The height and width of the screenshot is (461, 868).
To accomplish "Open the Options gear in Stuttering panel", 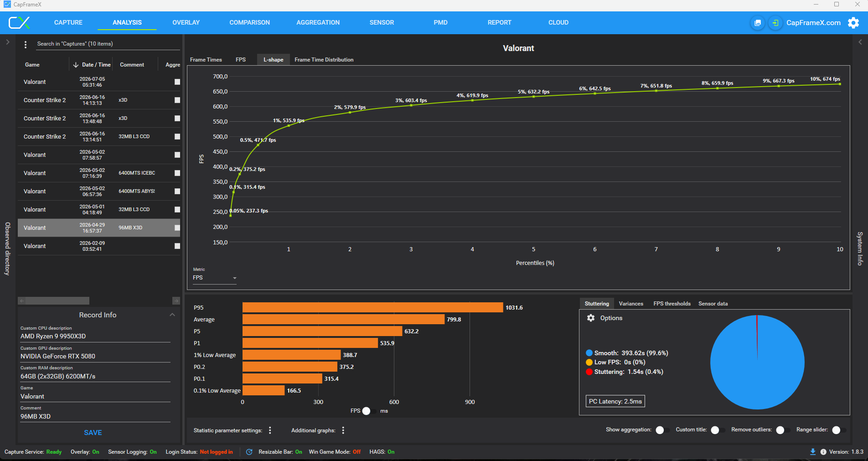I will [x=591, y=318].
